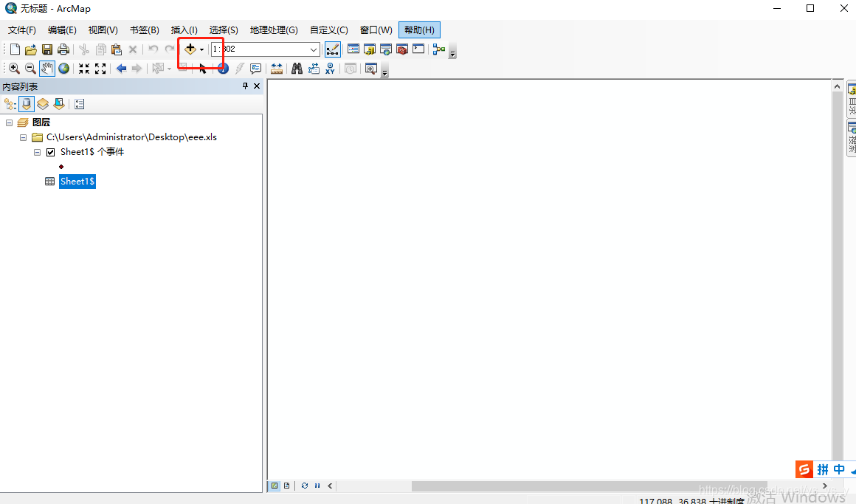Open the Table of Contents window icon
This screenshot has height=504, width=856.
tap(353, 49)
